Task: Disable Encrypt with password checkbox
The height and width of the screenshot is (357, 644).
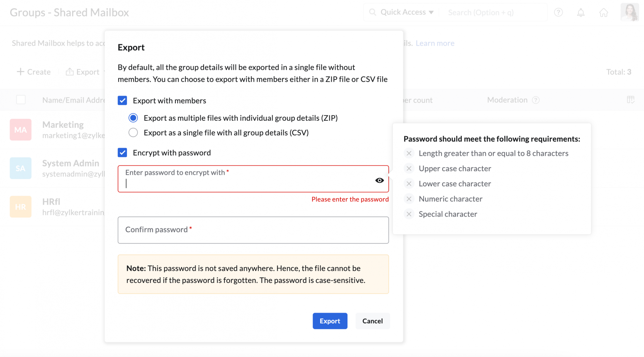Action: tap(122, 153)
